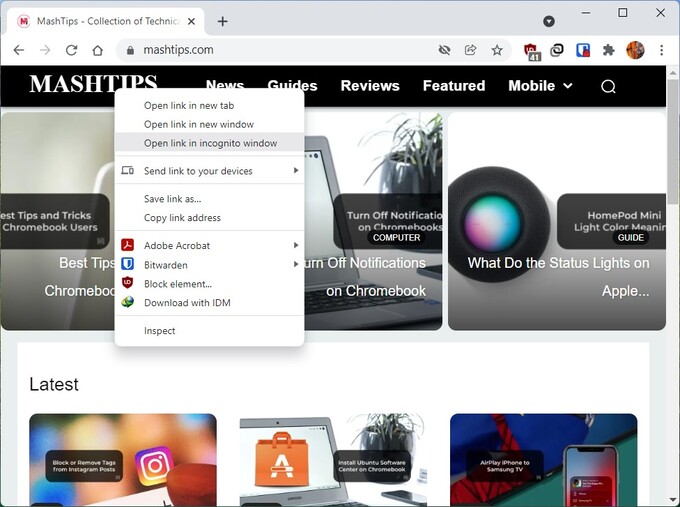Go to the browser Home page
This screenshot has width=680, height=507.
coord(98,50)
